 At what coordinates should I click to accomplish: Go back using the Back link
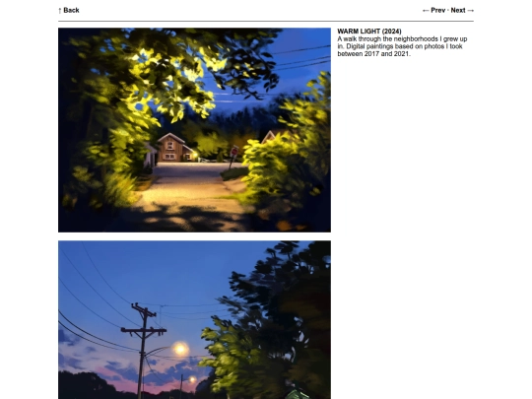tap(71, 10)
